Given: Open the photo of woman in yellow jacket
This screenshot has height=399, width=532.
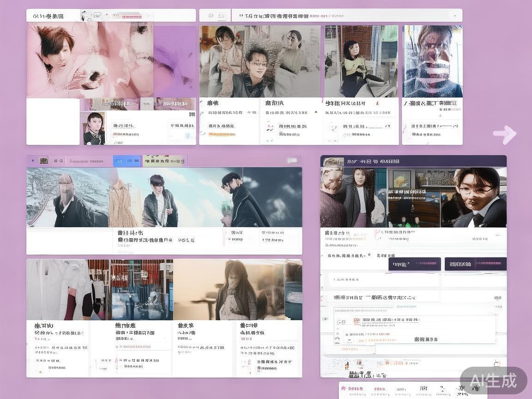Looking at the screenshot, I should click(x=361, y=61).
